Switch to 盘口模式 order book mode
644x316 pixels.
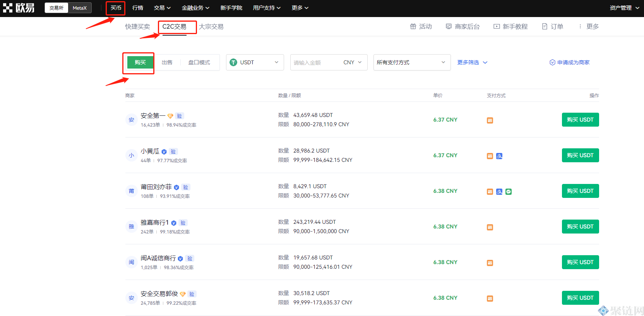[199, 62]
